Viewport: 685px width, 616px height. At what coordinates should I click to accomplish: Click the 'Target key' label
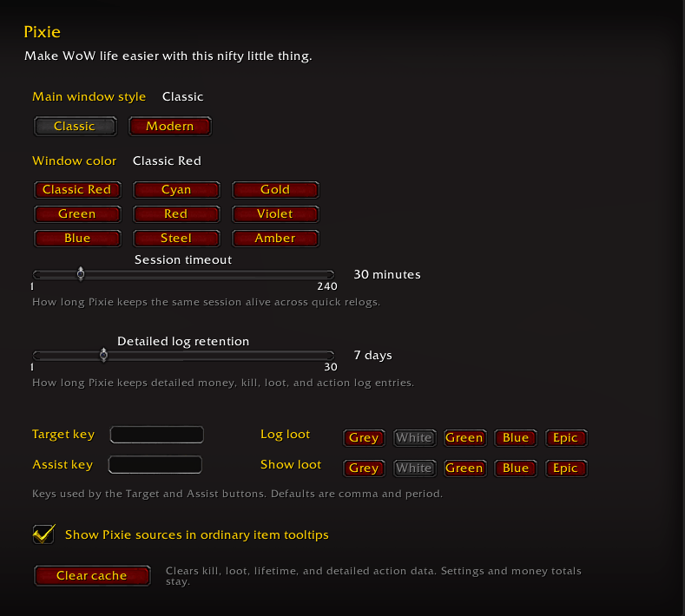(63, 435)
